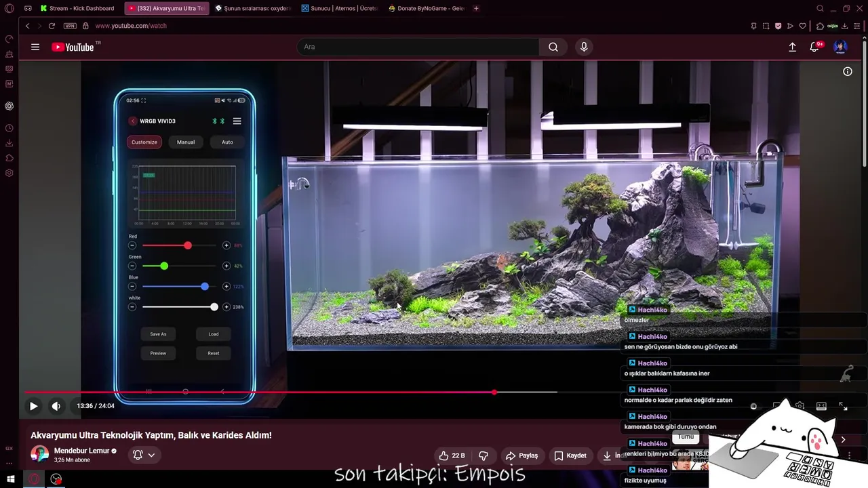Viewport: 868px width, 488px height.
Task: Open browser tab search magnifier
Action: [820, 8]
